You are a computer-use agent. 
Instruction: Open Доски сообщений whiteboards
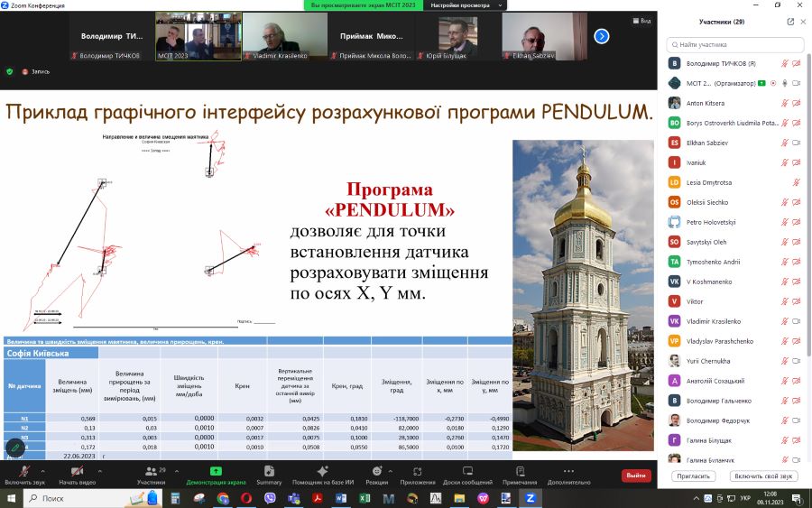(467, 475)
